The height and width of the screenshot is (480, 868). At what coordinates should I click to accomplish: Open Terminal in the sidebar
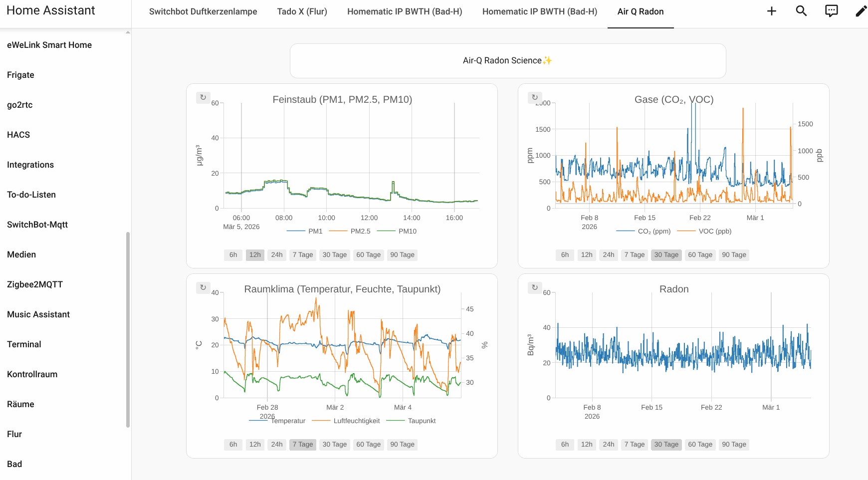(x=24, y=344)
